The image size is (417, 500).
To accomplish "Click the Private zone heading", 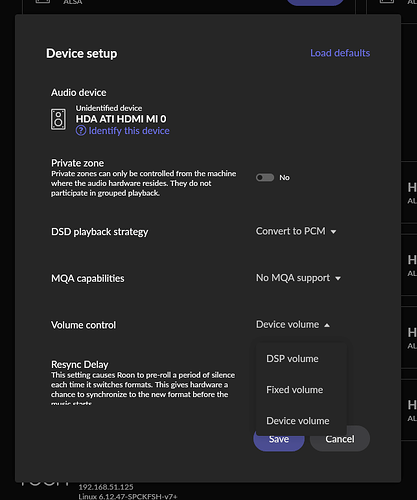I will [x=77, y=163].
